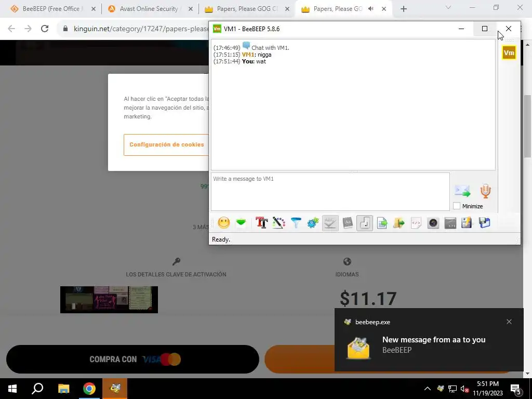Click LOS DETALLES CLAVE DE ACTIVACIÓN label
The width and height of the screenshot is (532, 399).
pos(176,274)
